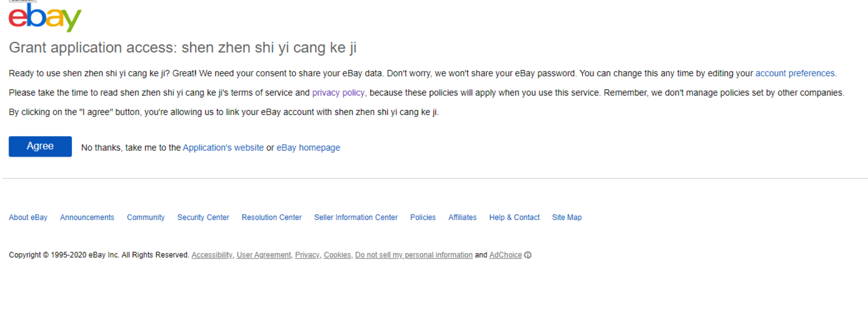The image size is (868, 310).
Task: Navigate to eBay homepage link
Action: [x=308, y=148]
